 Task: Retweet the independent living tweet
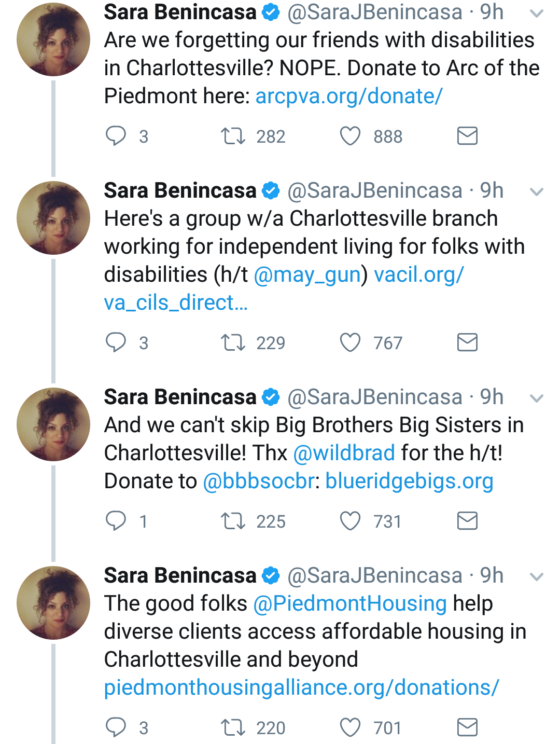click(x=233, y=343)
